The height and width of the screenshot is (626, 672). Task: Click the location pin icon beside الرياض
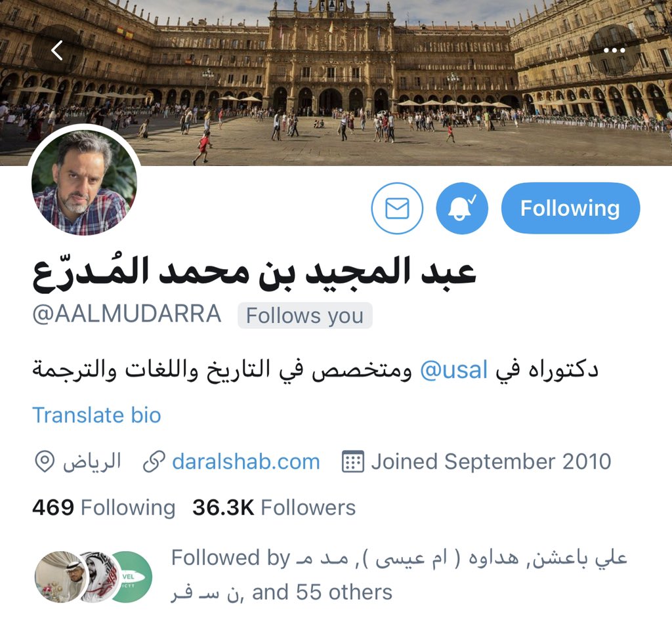[44, 462]
